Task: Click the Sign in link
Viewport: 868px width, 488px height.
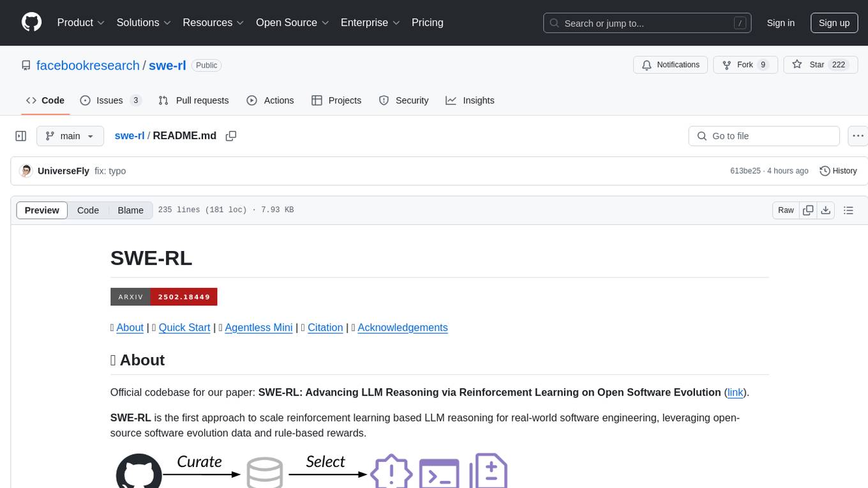Action: (x=781, y=23)
